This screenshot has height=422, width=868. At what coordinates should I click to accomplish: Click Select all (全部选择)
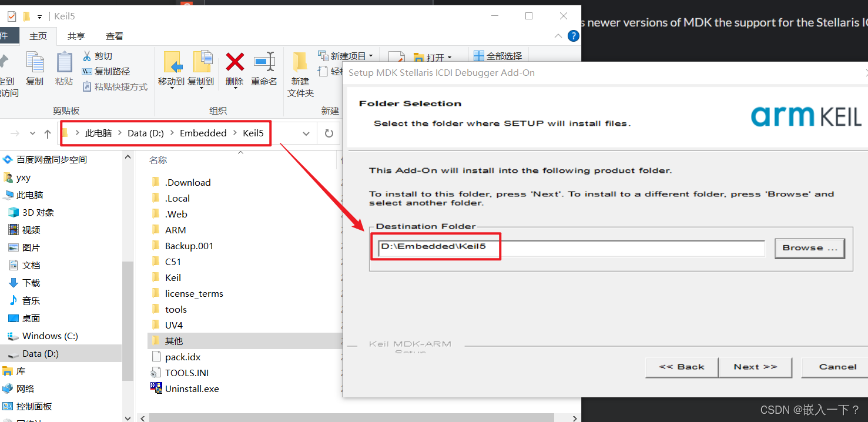(x=498, y=56)
